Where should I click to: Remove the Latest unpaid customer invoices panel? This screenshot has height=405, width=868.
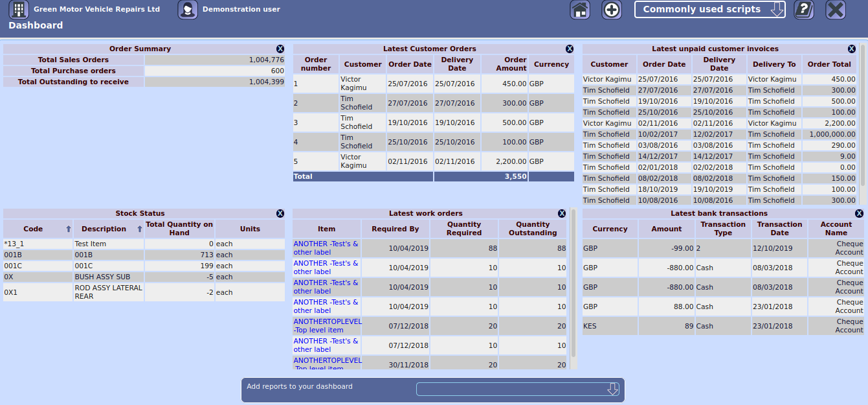tap(852, 49)
